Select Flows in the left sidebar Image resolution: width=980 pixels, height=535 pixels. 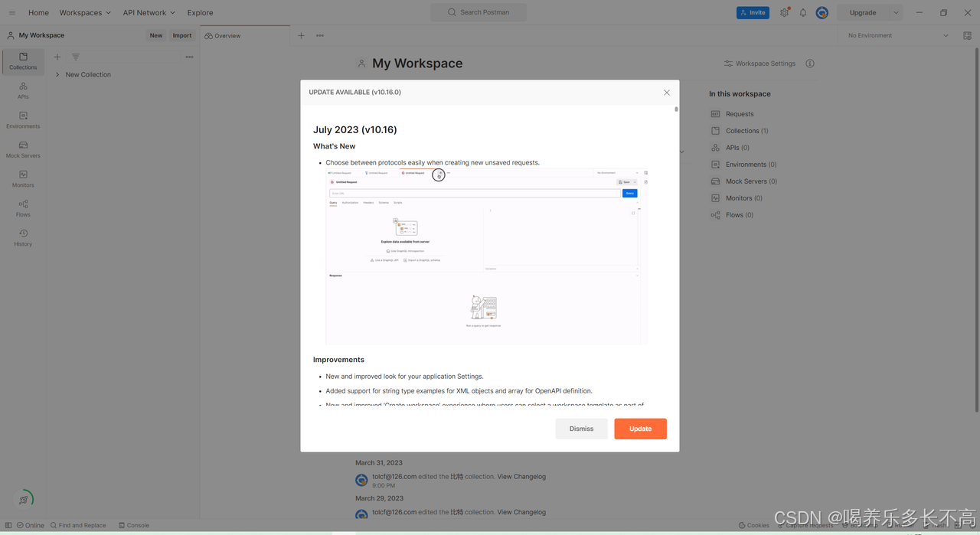point(23,209)
